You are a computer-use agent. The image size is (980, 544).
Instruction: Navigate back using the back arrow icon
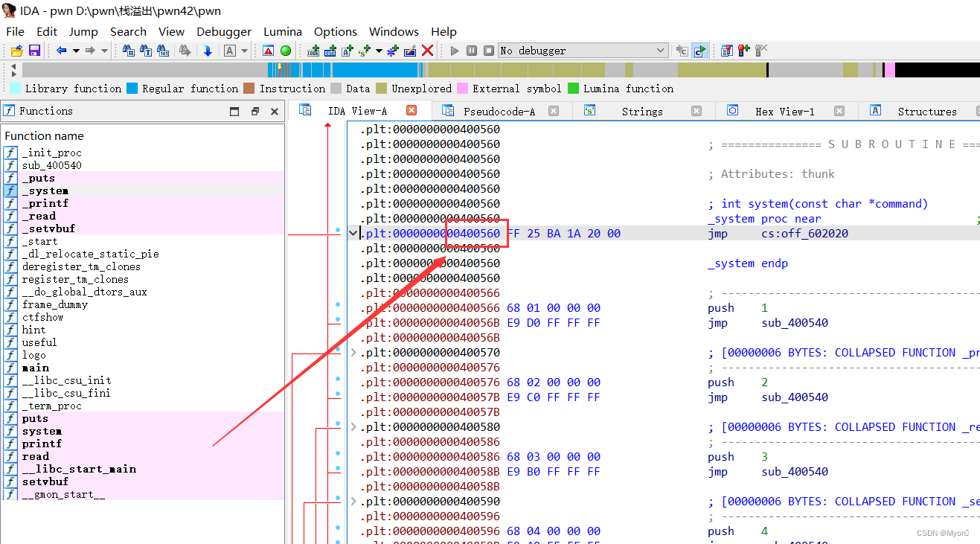click(63, 50)
